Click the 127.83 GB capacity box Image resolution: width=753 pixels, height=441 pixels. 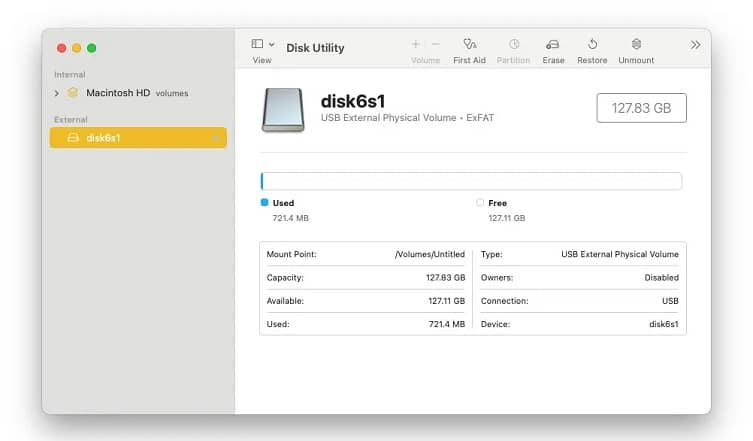coord(642,108)
